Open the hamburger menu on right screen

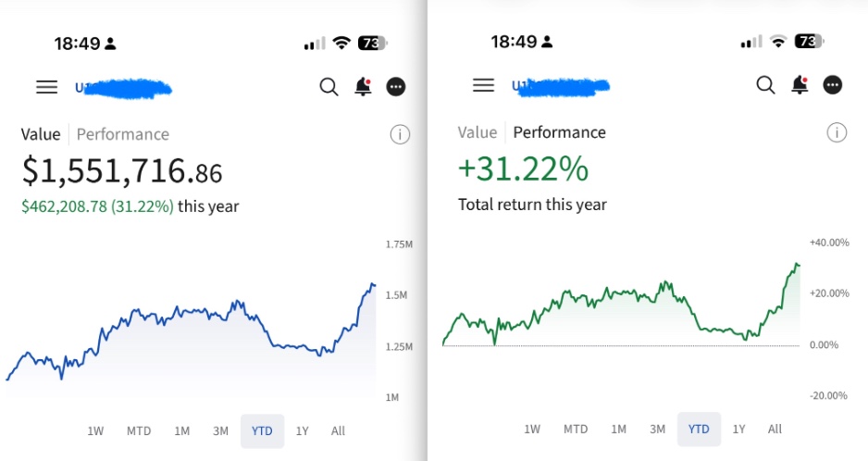[483, 85]
